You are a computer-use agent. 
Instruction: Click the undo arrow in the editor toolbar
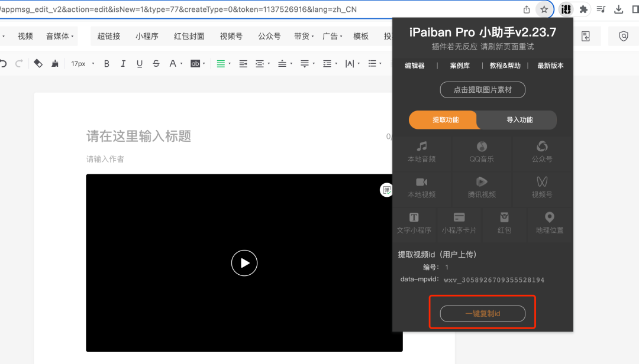click(4, 63)
